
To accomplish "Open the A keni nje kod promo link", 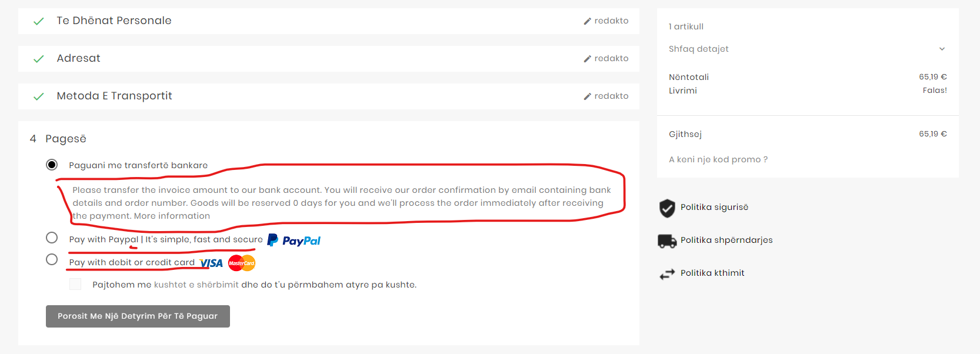I will tap(718, 159).
